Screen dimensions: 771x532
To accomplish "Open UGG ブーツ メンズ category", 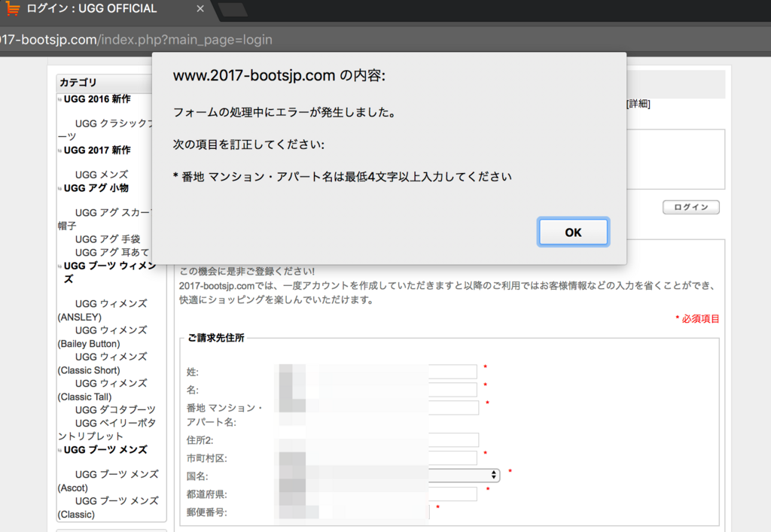I will (105, 449).
